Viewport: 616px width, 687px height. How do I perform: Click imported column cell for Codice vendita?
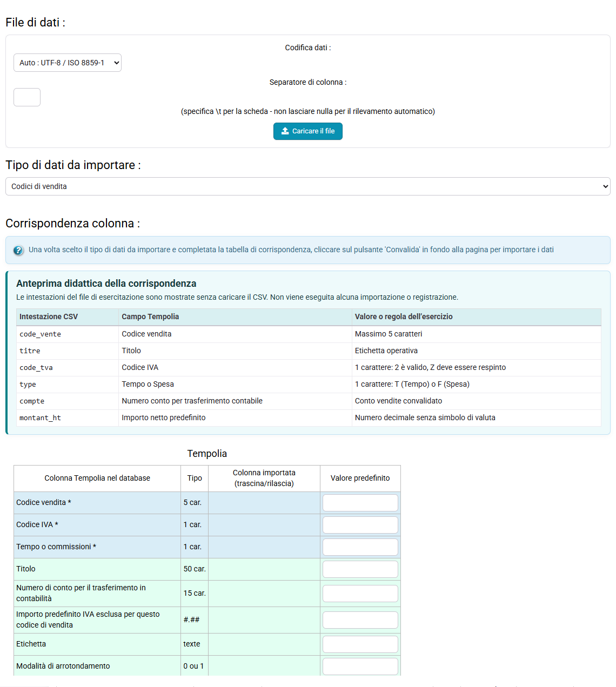pos(264,503)
